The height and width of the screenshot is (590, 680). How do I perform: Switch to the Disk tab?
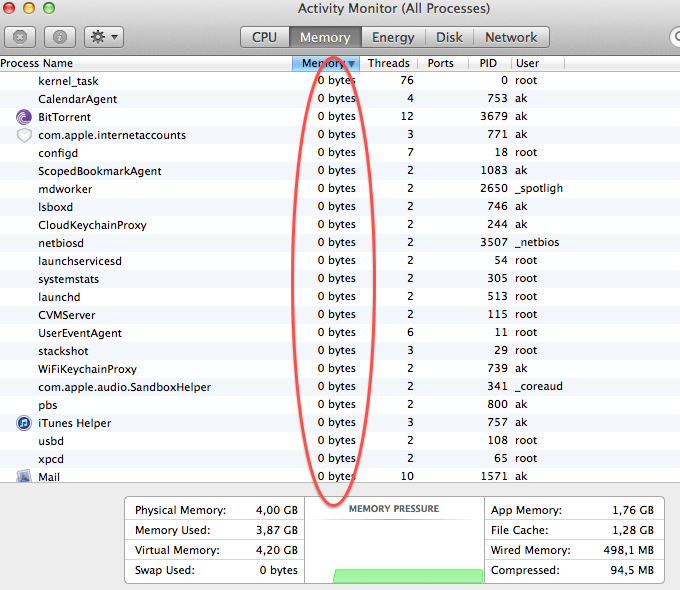pos(449,37)
